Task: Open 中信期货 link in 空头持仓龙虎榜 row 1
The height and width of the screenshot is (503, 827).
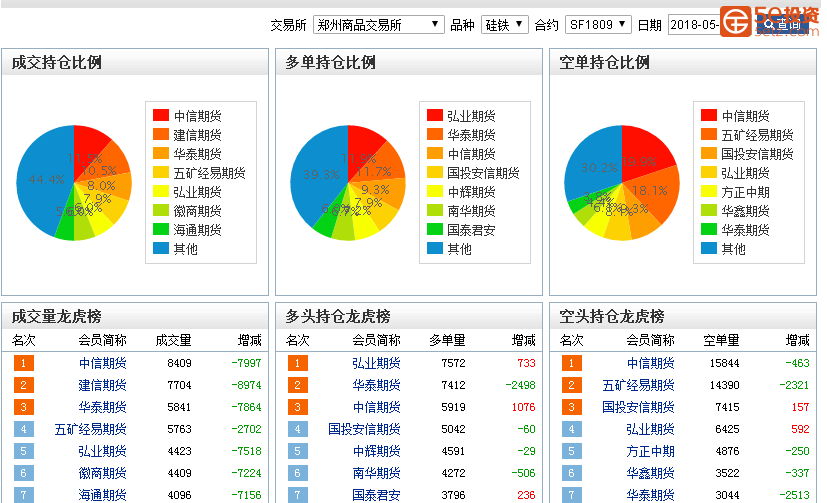Action: (x=650, y=363)
